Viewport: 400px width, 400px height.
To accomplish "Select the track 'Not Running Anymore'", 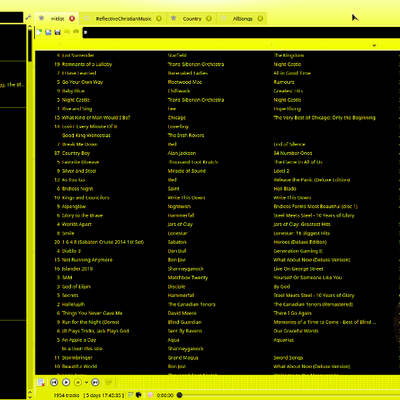I will coord(87,260).
